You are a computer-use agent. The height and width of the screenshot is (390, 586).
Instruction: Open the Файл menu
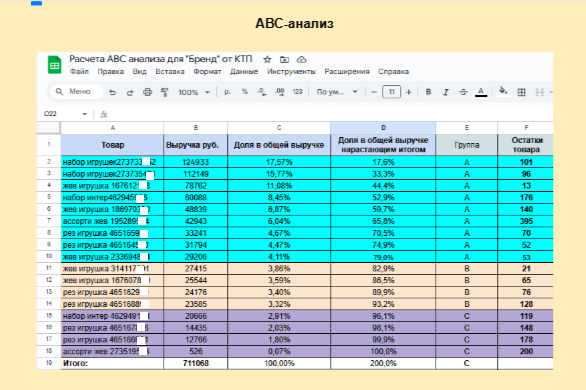coord(79,71)
